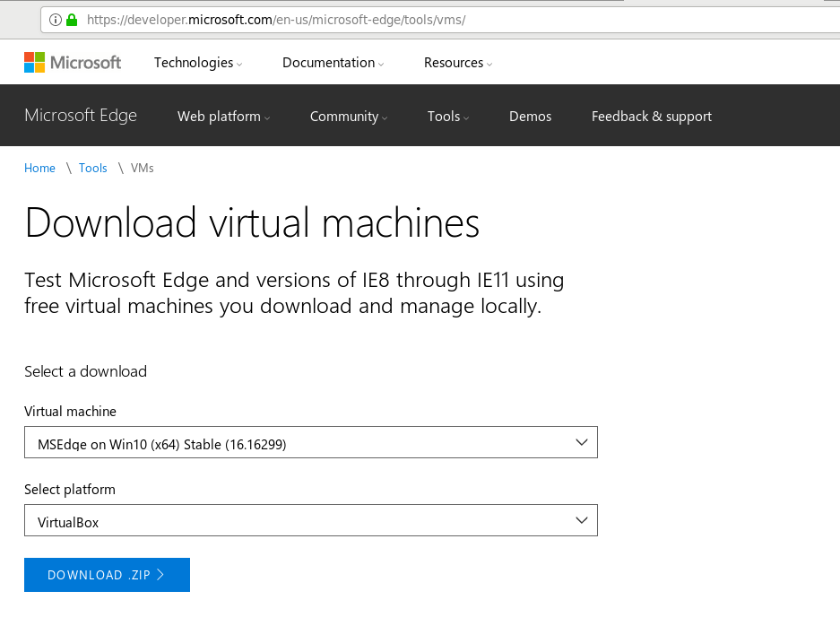This screenshot has height=626, width=840.
Task: Open Feedback & support page
Action: click(652, 117)
